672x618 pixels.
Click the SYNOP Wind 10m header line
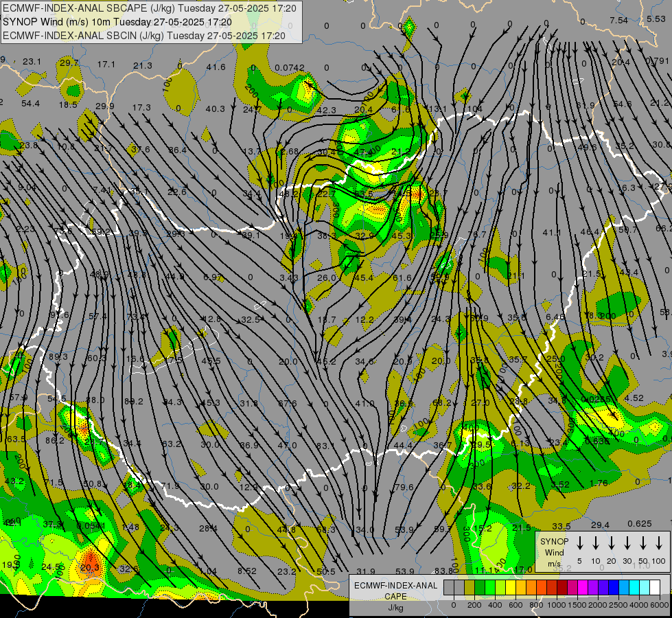click(x=117, y=22)
